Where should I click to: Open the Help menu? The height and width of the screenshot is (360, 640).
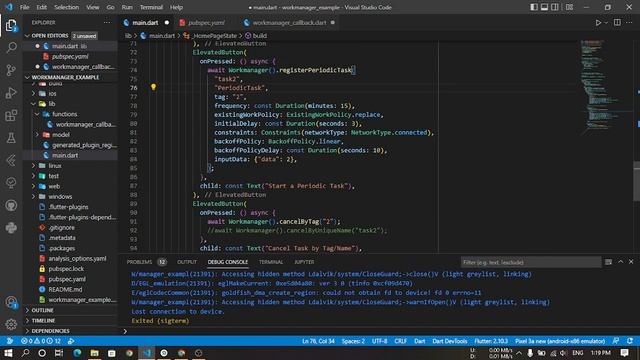pos(176,7)
